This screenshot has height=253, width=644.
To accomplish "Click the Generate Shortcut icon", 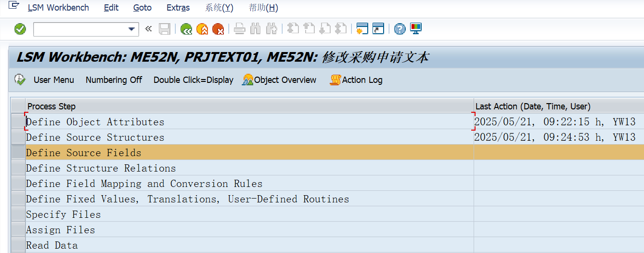I will (x=378, y=29).
